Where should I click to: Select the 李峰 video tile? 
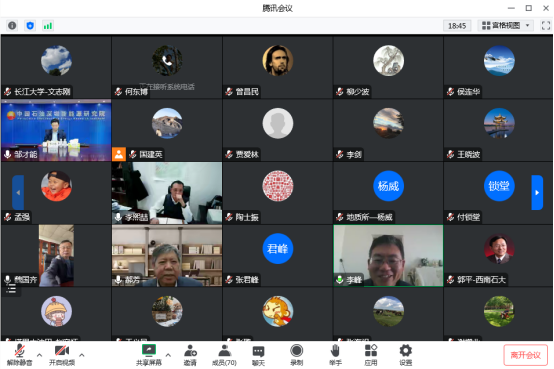(388, 256)
